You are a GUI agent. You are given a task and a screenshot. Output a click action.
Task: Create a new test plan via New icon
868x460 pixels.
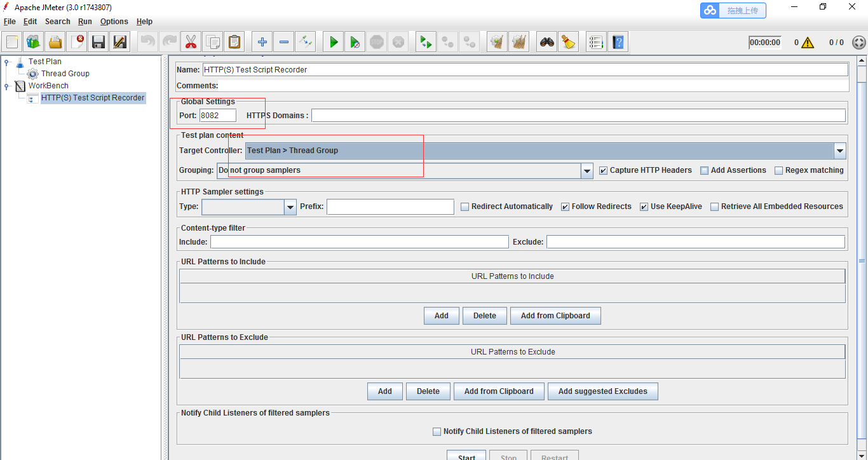click(x=12, y=42)
